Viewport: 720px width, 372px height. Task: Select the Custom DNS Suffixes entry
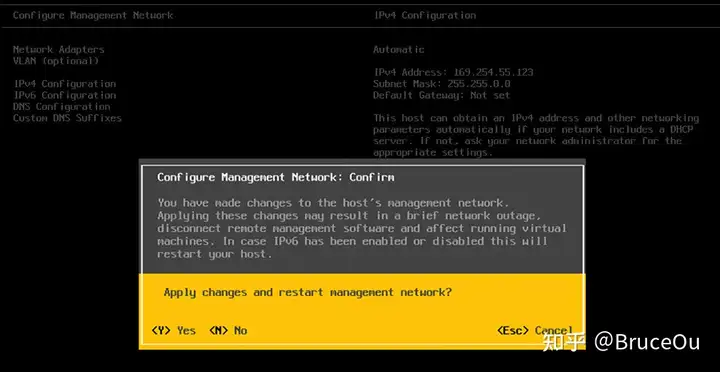point(68,118)
